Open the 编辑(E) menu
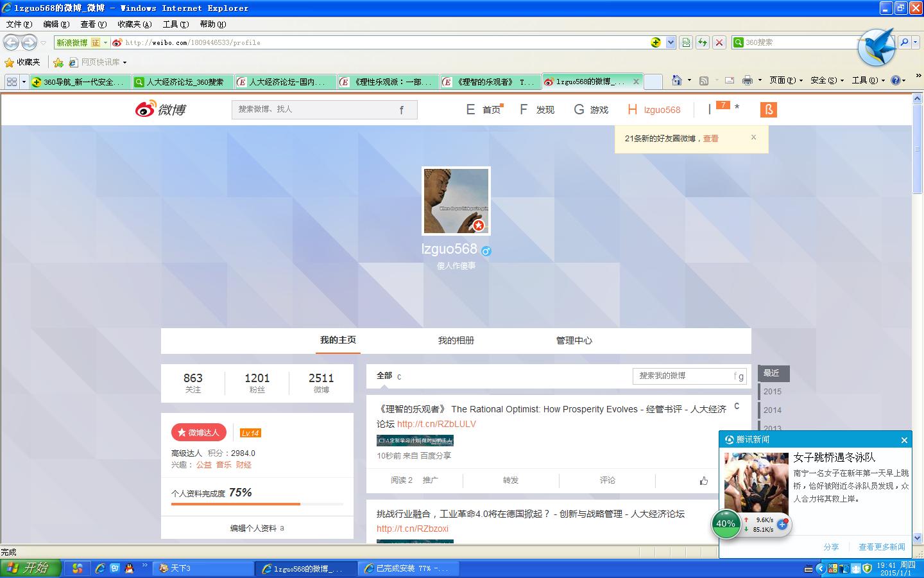Image resolution: width=924 pixels, height=578 pixels. 56,24
